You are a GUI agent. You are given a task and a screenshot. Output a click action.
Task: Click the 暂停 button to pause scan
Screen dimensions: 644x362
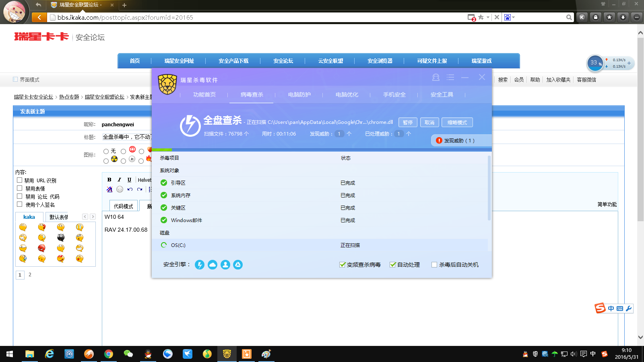coord(408,122)
